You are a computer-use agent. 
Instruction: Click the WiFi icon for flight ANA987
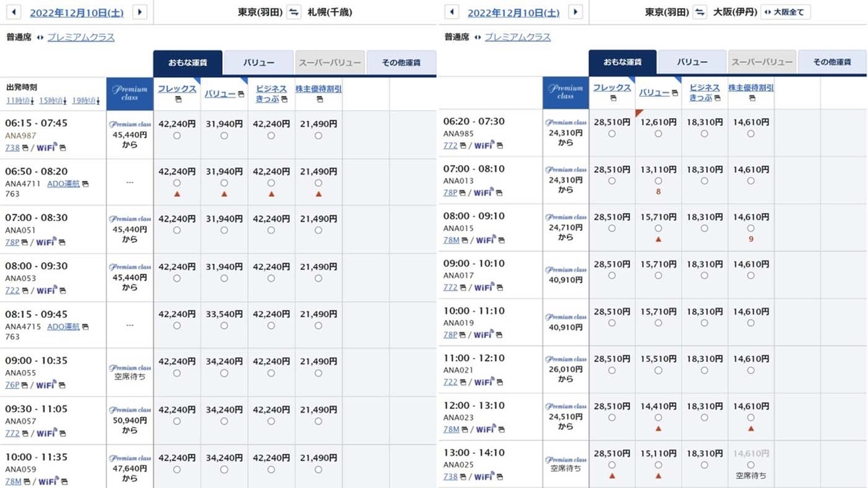click(46, 147)
